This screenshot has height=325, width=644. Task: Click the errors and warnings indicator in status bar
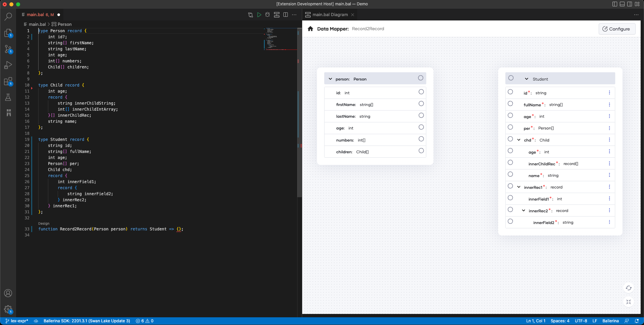[144, 321]
